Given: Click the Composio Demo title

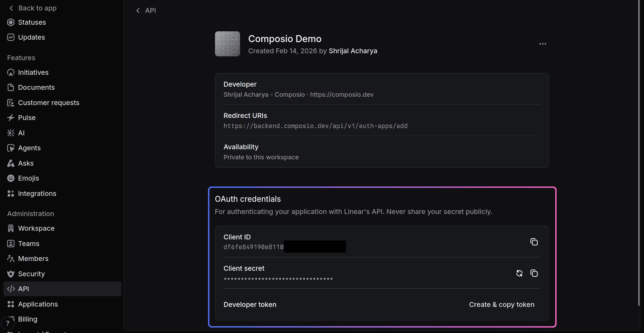Looking at the screenshot, I should click(x=285, y=39).
